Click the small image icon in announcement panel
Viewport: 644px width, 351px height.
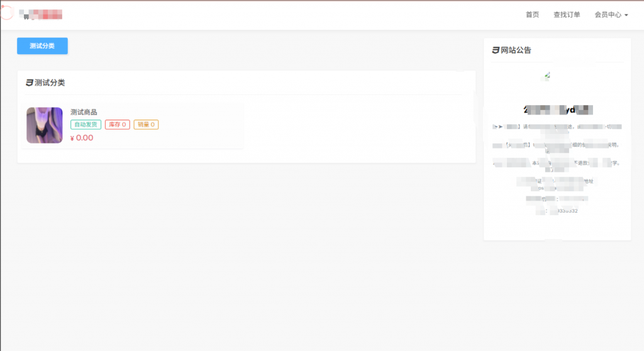(547, 75)
